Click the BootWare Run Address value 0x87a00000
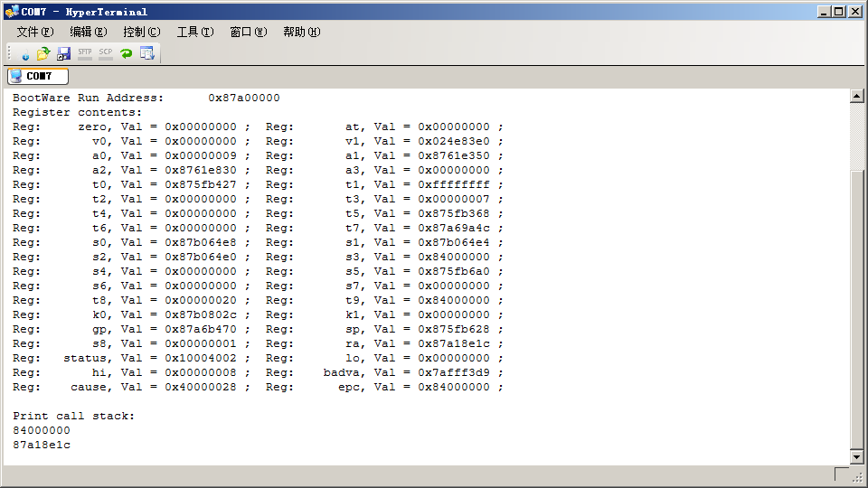The height and width of the screenshot is (488, 868). (244, 98)
